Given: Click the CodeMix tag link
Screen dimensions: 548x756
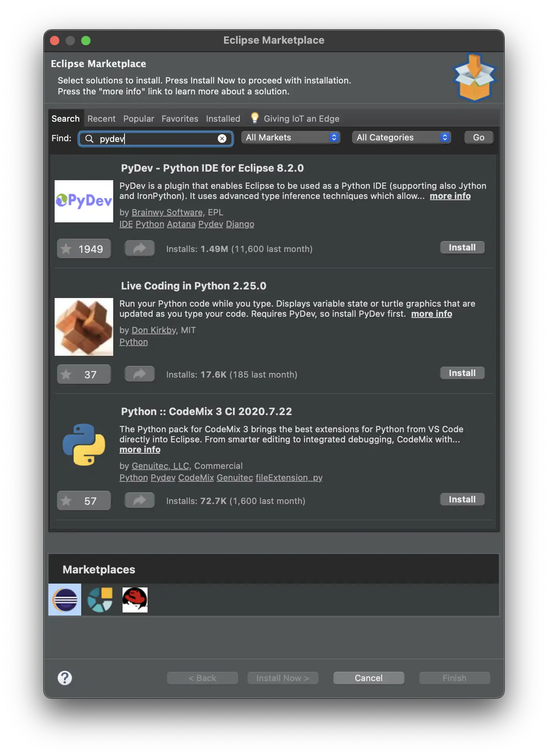Looking at the screenshot, I should [196, 477].
